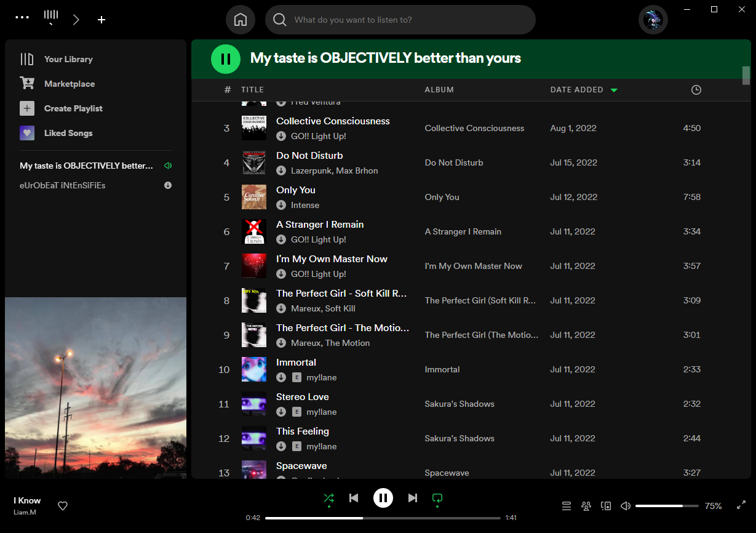Open the Spacewave link in the album column

pos(447,473)
